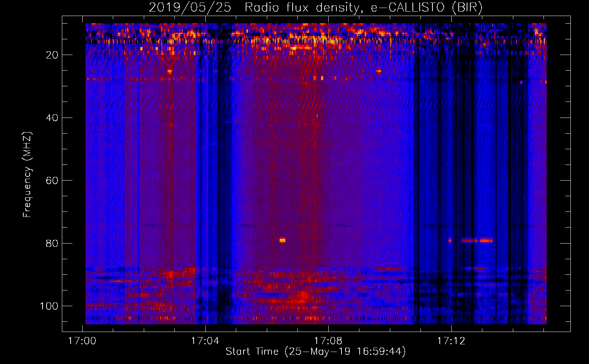Click the 80 frequency tick label
The image size is (589, 364).
click(x=52, y=243)
